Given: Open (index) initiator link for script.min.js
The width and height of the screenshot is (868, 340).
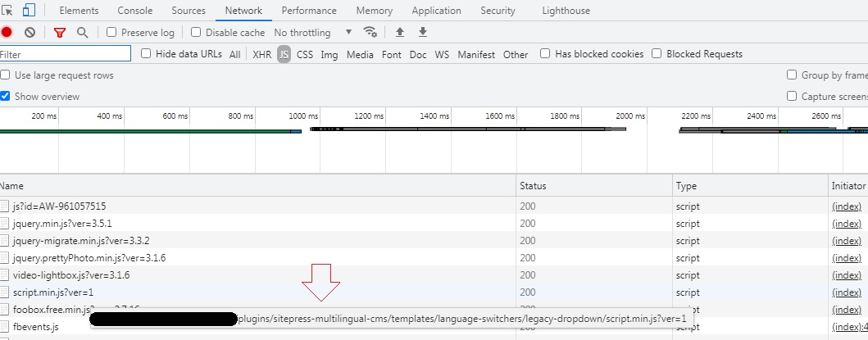Looking at the screenshot, I should [x=847, y=292].
